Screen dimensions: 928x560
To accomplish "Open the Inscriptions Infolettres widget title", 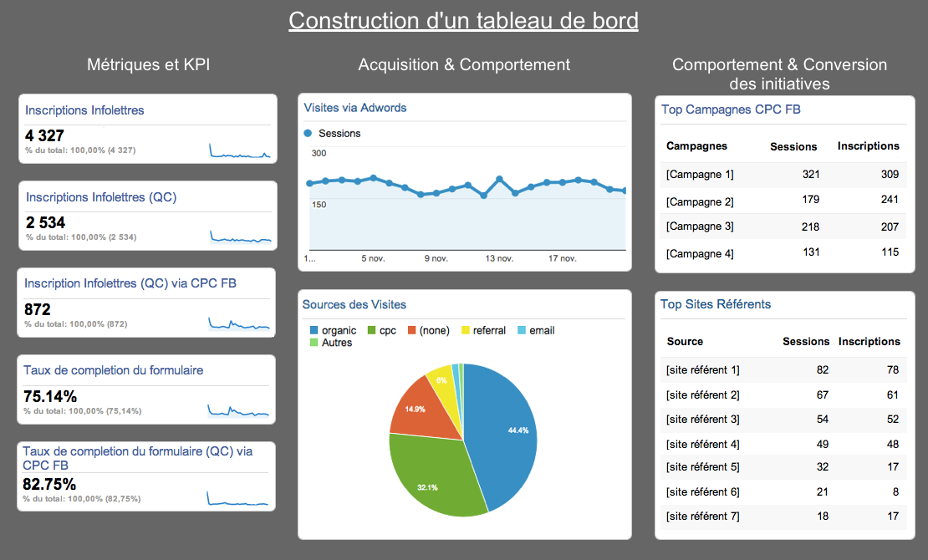I will click(84, 110).
